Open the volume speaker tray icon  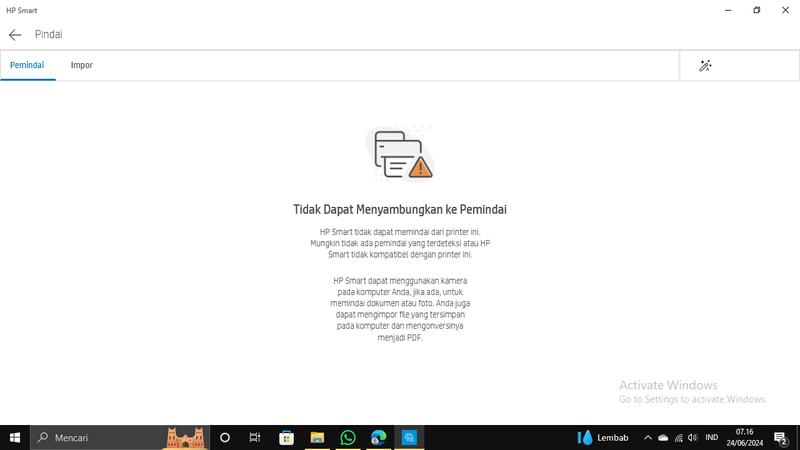coord(692,438)
